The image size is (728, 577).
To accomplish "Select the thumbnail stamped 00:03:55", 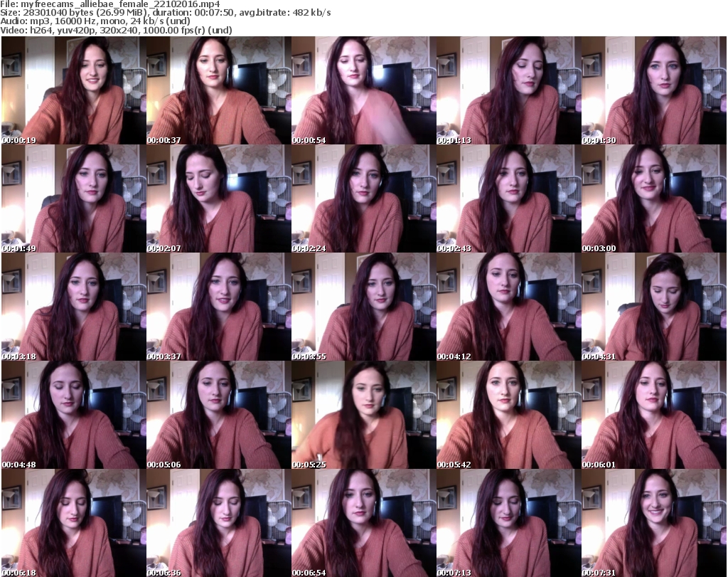I will click(x=363, y=307).
